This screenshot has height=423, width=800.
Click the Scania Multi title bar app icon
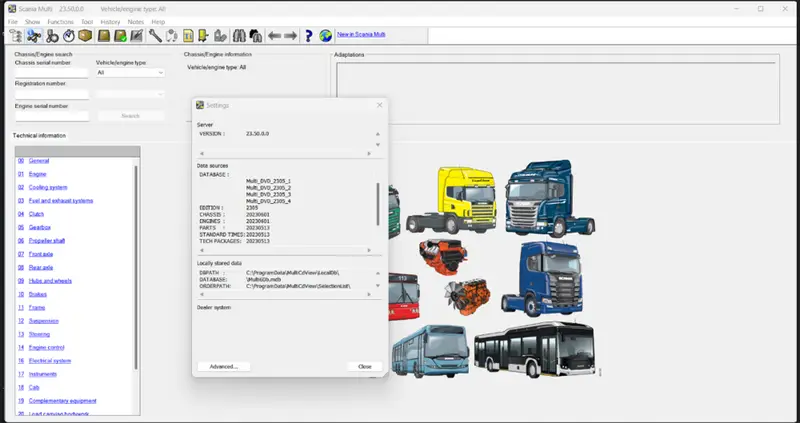pos(12,9)
